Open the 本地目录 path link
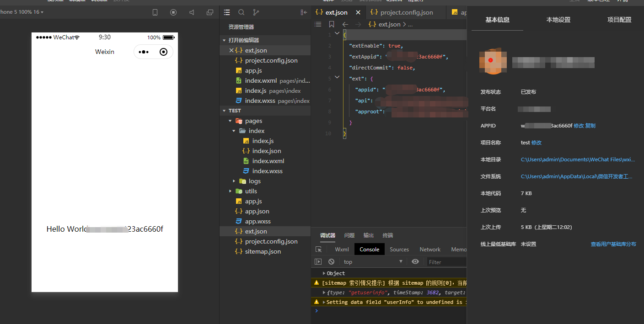Image resolution: width=644 pixels, height=324 pixels. (x=578, y=159)
